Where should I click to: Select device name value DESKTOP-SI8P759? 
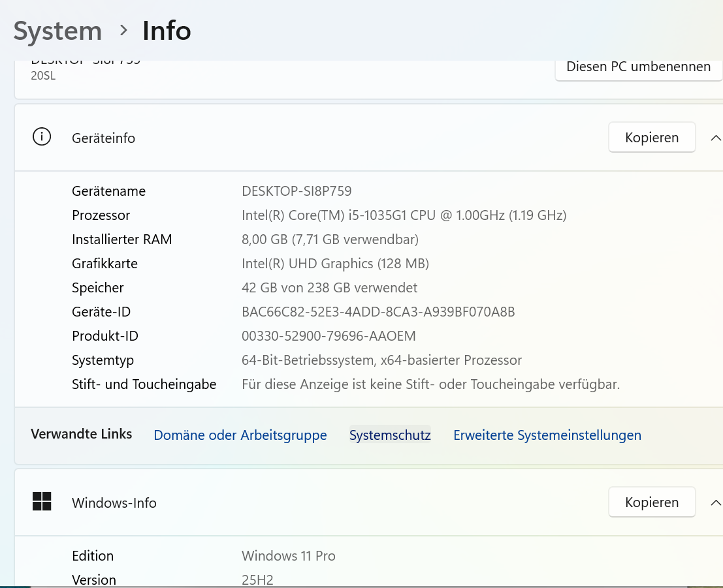(297, 191)
